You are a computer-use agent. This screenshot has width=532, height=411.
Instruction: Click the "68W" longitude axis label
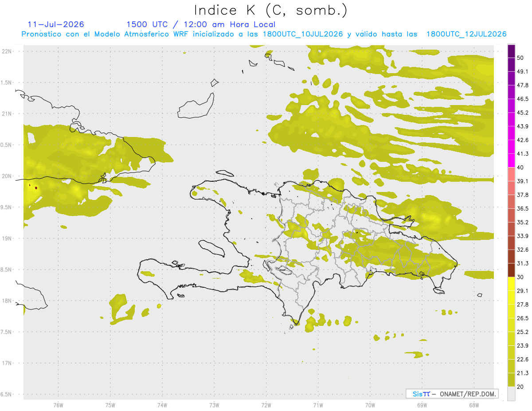pyautogui.click(x=473, y=405)
